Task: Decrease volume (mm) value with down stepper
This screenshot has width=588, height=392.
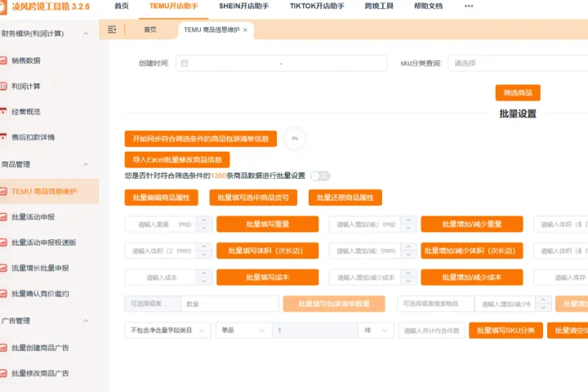Action: (204, 255)
